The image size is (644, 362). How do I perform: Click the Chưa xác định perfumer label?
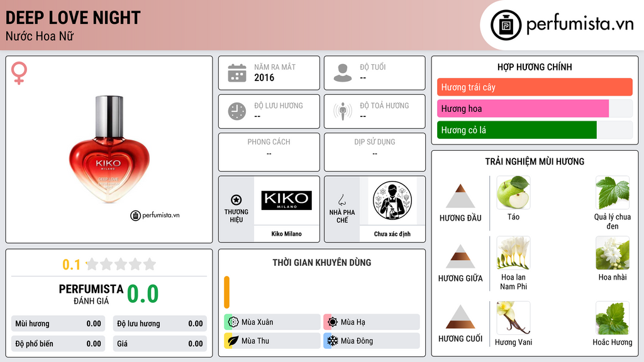pyautogui.click(x=392, y=234)
